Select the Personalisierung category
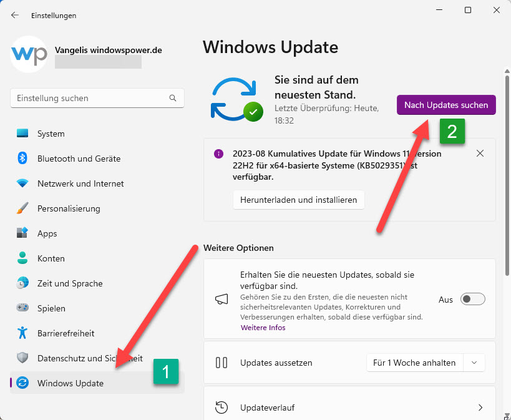 (97, 208)
